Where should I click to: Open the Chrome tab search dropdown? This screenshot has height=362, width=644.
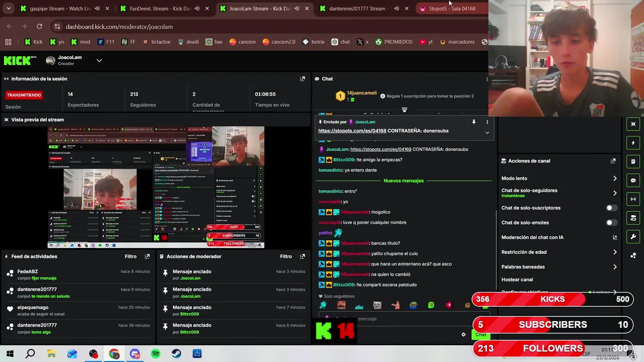9,9
